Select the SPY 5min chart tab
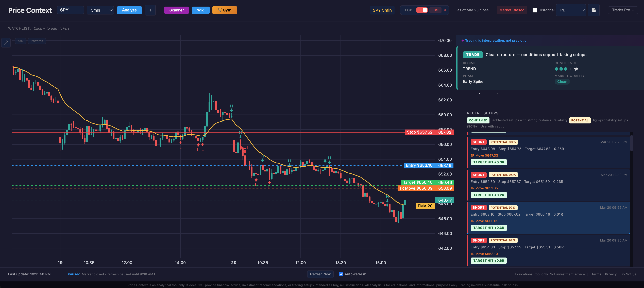This screenshot has width=644, height=288. [382, 10]
